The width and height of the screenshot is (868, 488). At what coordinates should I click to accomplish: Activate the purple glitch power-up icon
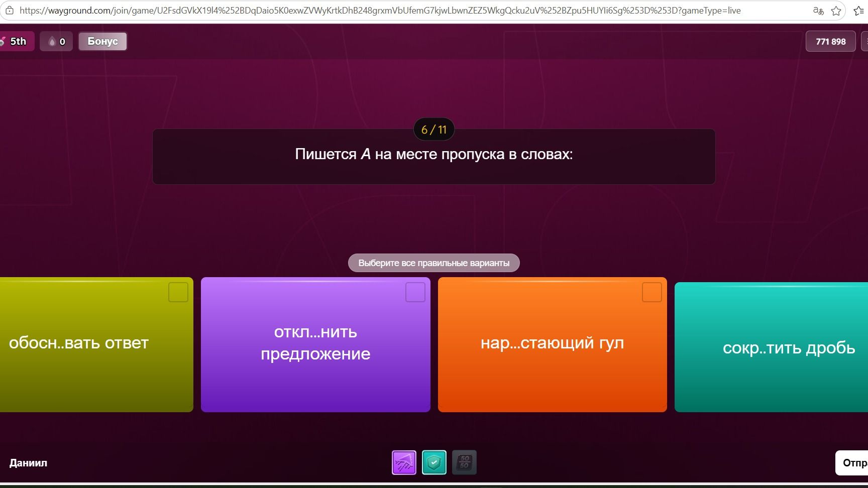404,462
